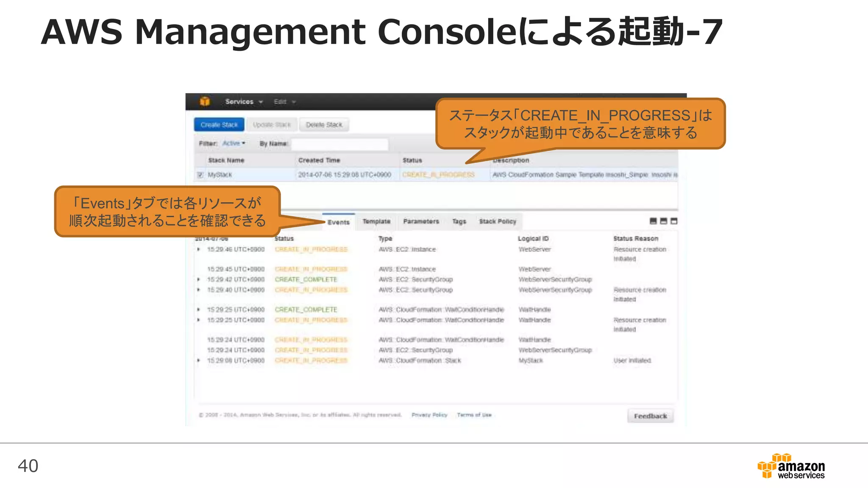Select the MyStack stack name cell
This screenshot has height=488, width=868.
pos(220,175)
